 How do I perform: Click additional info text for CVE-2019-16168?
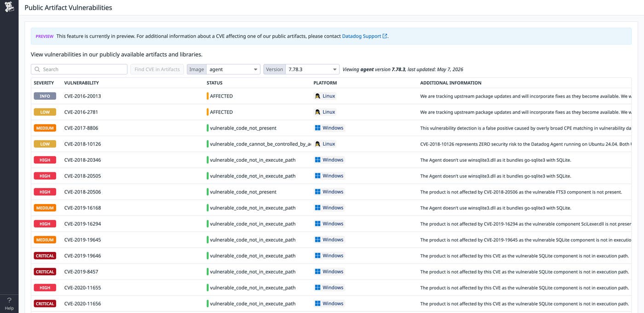coord(495,208)
